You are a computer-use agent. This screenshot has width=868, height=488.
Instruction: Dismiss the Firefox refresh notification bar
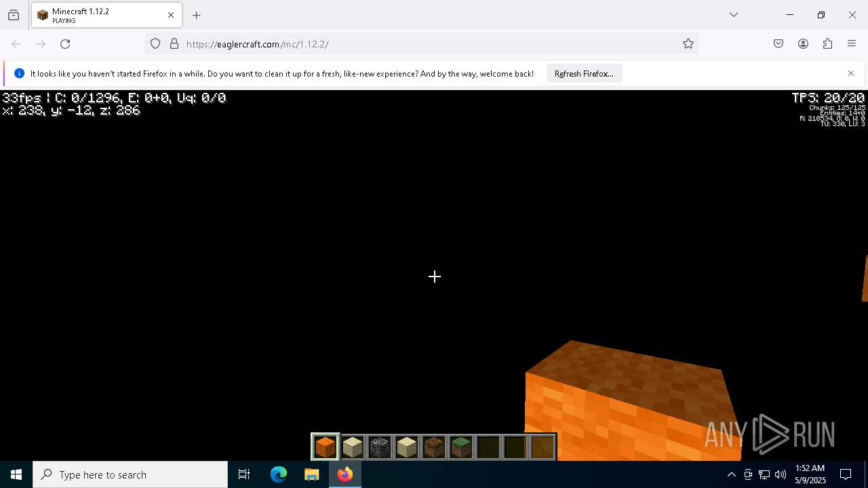(851, 73)
